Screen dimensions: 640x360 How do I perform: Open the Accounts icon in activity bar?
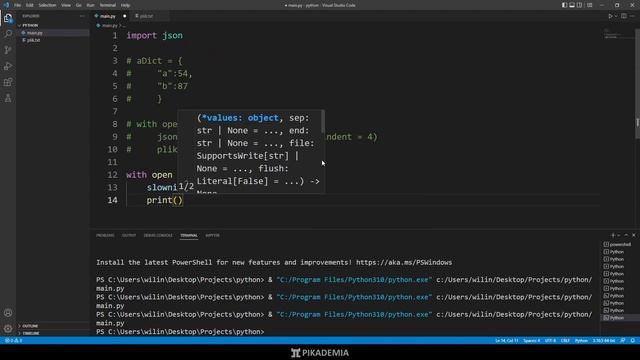tap(8, 313)
